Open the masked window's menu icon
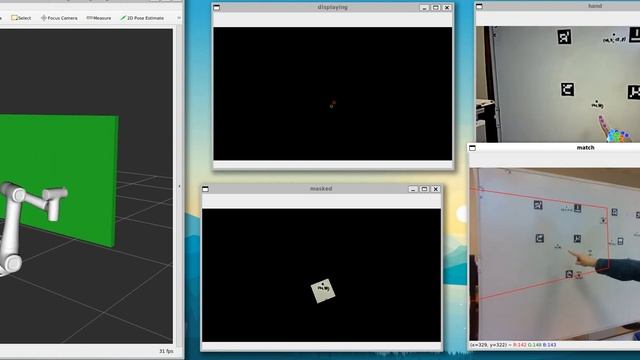 click(205, 189)
